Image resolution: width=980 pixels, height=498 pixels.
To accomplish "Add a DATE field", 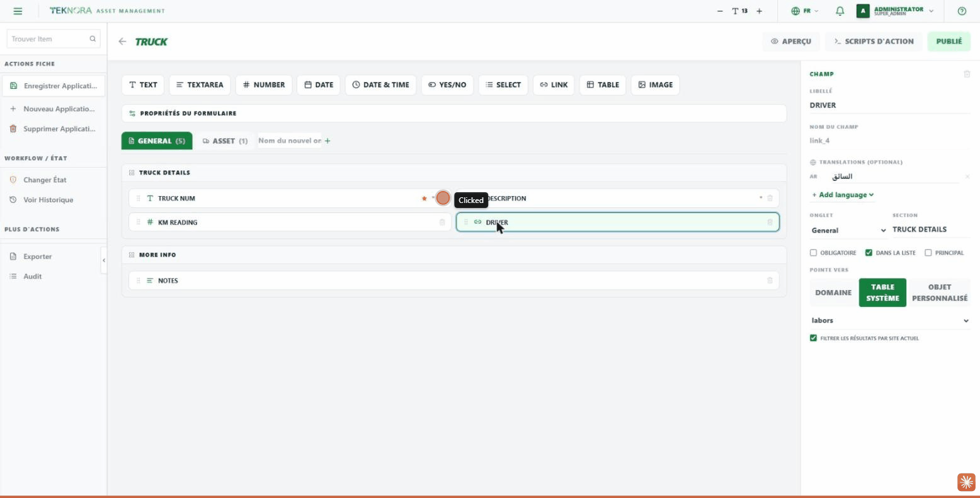I will (319, 85).
